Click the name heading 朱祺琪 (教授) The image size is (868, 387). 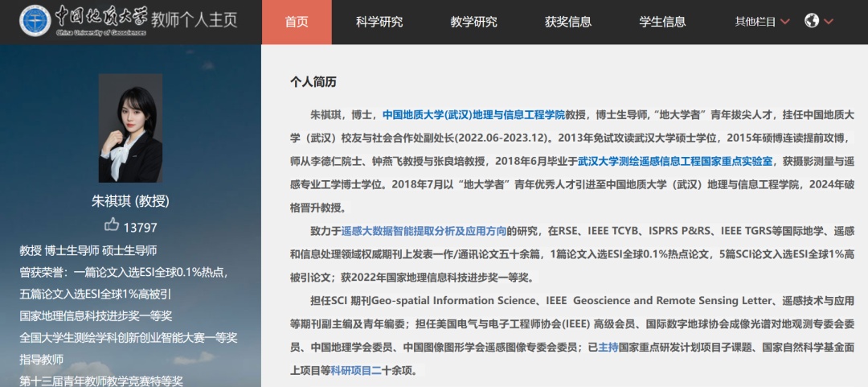click(130, 201)
